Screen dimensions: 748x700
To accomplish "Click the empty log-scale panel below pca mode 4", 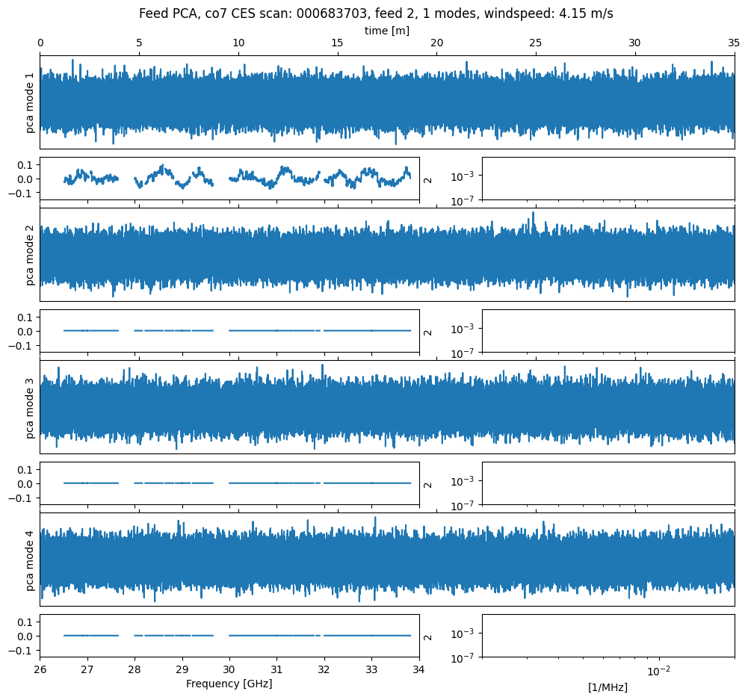I will point(608,636).
